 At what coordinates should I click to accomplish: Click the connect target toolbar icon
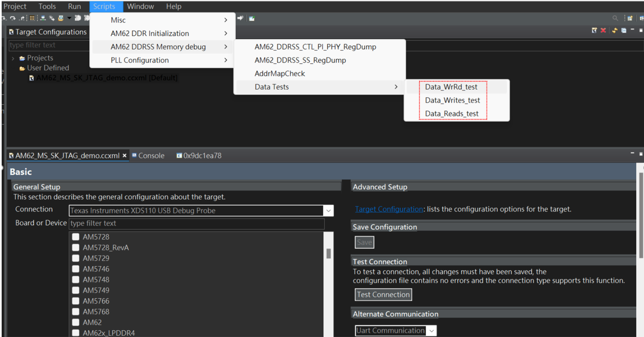pos(43,18)
